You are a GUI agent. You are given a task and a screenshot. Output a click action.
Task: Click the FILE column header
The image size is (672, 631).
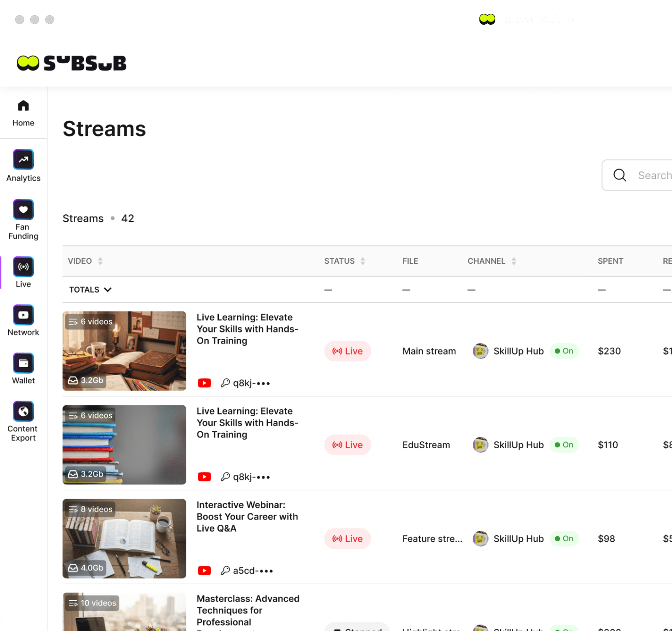click(x=410, y=261)
